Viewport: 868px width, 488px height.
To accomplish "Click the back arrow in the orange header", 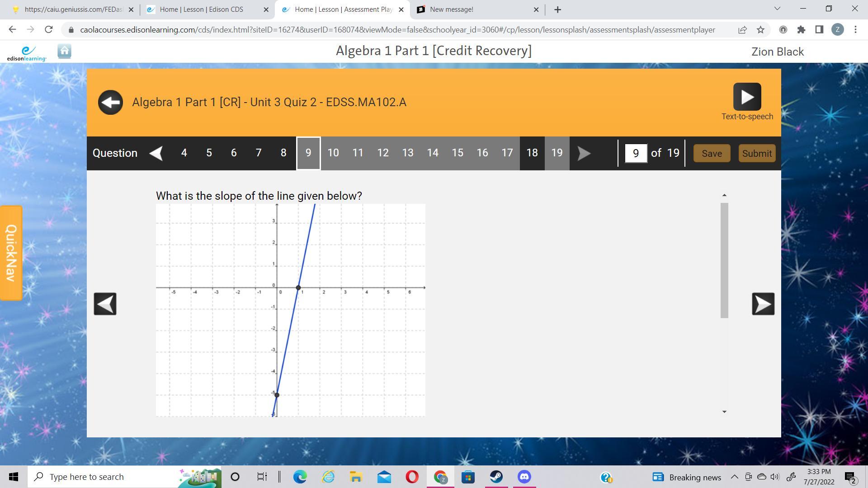I will tap(110, 102).
